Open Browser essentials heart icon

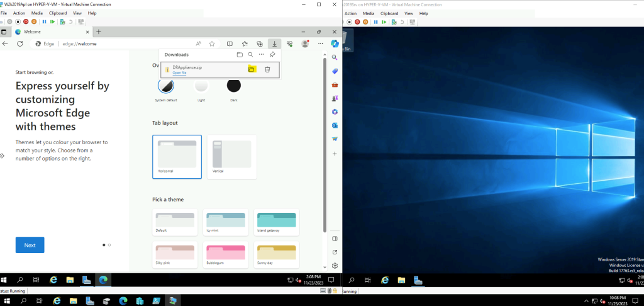(x=289, y=43)
